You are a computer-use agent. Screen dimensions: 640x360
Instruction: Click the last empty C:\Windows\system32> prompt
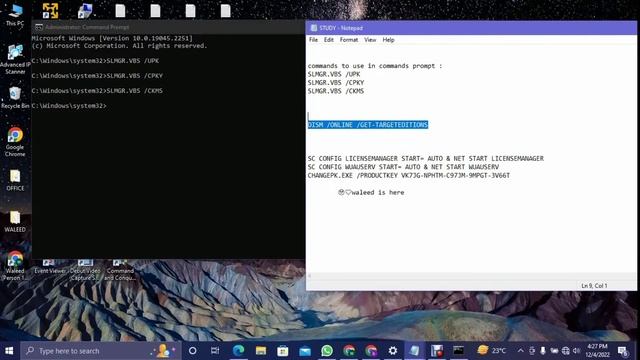point(69,106)
